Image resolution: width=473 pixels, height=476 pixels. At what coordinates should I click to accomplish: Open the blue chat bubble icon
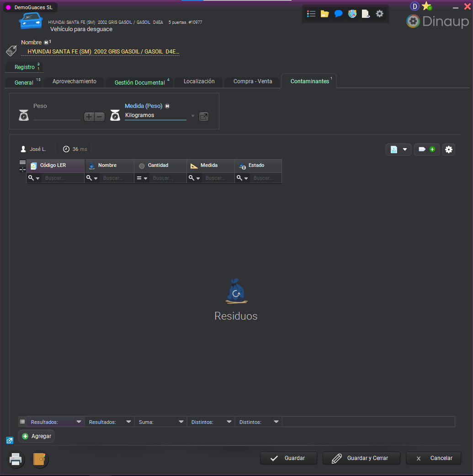pos(338,14)
